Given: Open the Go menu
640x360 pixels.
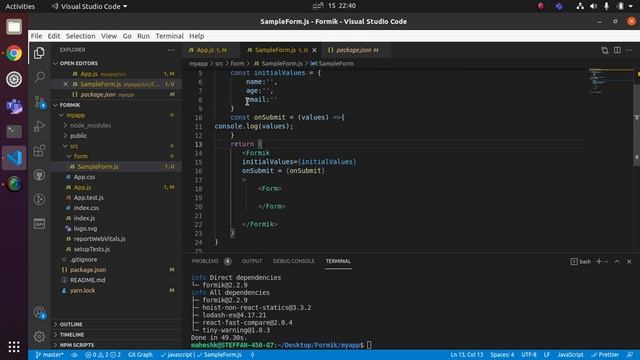Looking at the screenshot, I should (127, 36).
